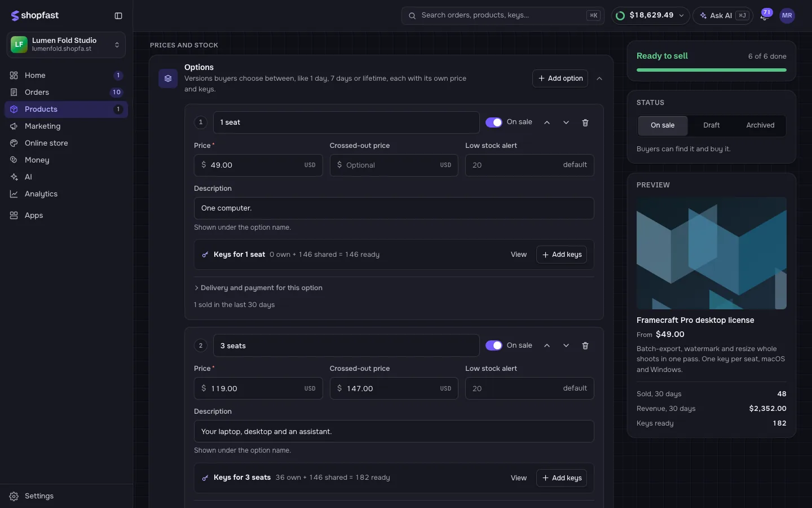Set status to On sale

click(663, 125)
